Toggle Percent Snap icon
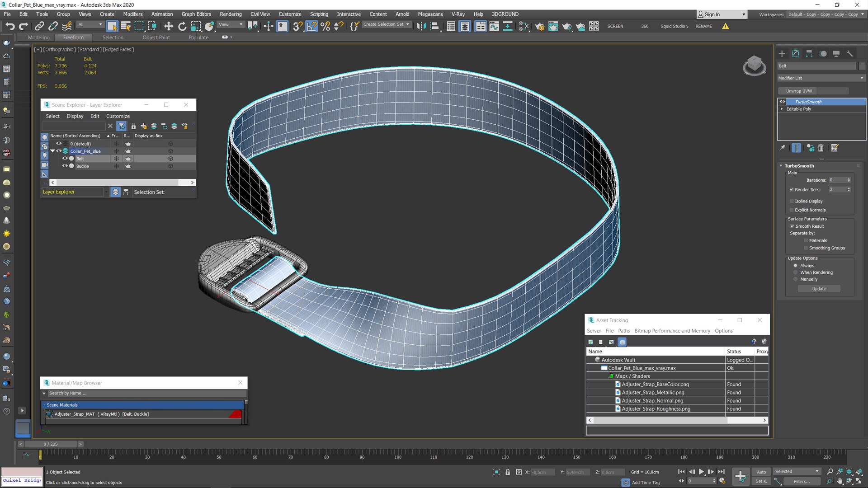Image resolution: width=868 pixels, height=488 pixels. (x=325, y=26)
